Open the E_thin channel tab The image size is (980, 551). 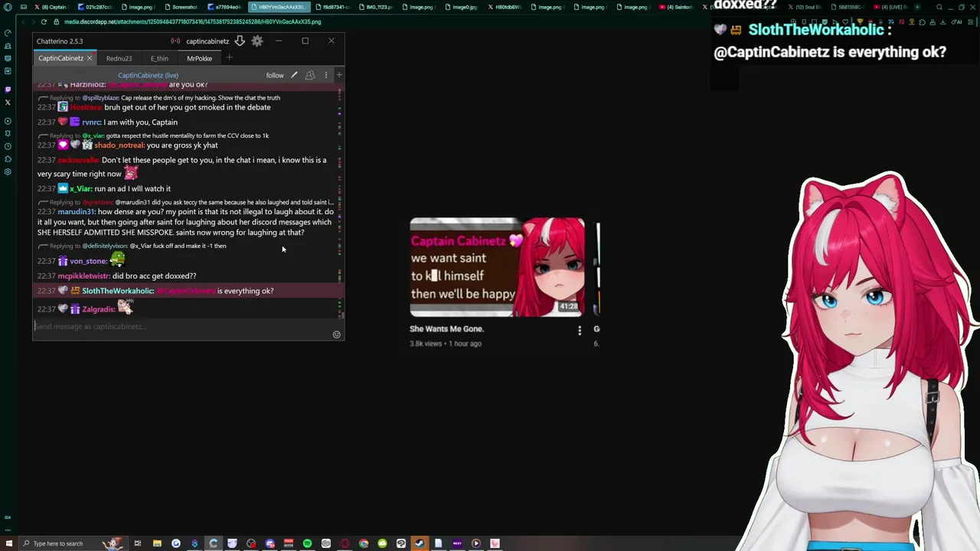pos(159,58)
